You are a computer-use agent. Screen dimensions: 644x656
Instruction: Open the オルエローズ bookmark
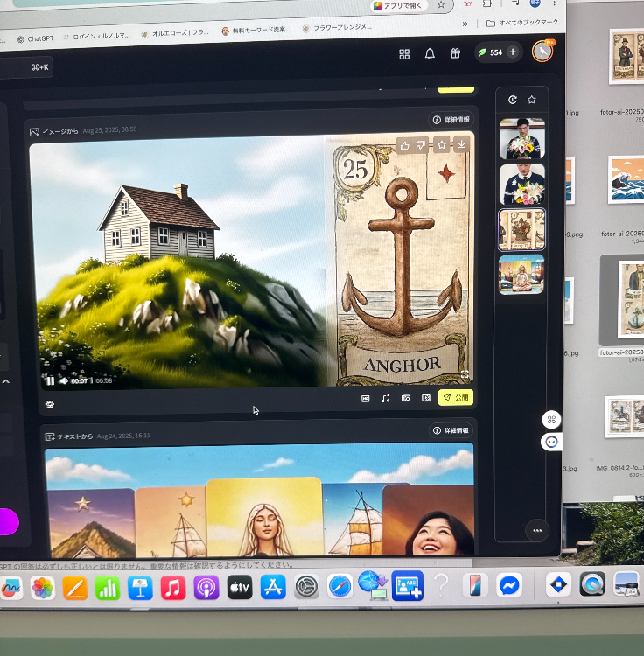(175, 33)
